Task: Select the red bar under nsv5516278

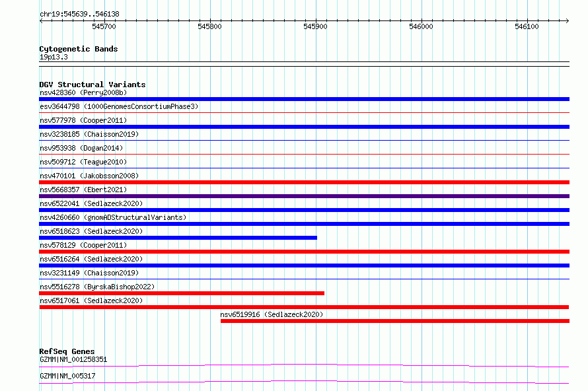Action: click(x=182, y=293)
